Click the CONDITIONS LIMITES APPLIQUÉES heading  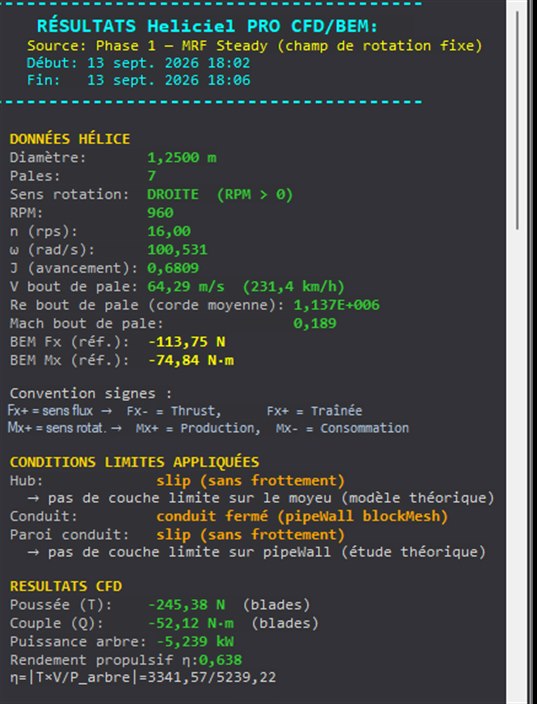[134, 462]
